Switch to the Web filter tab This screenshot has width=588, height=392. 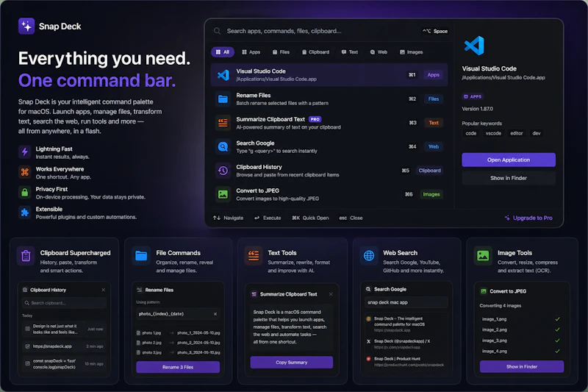click(x=379, y=52)
